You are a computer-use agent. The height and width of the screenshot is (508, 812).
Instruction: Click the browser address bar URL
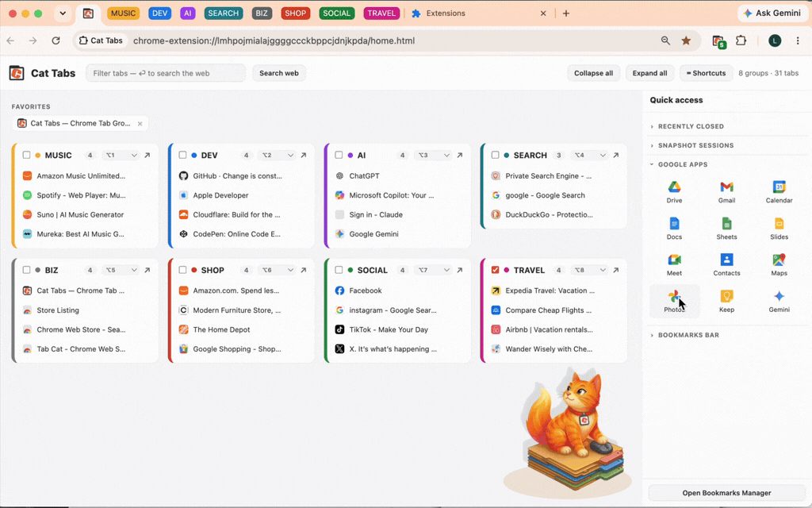tap(274, 40)
